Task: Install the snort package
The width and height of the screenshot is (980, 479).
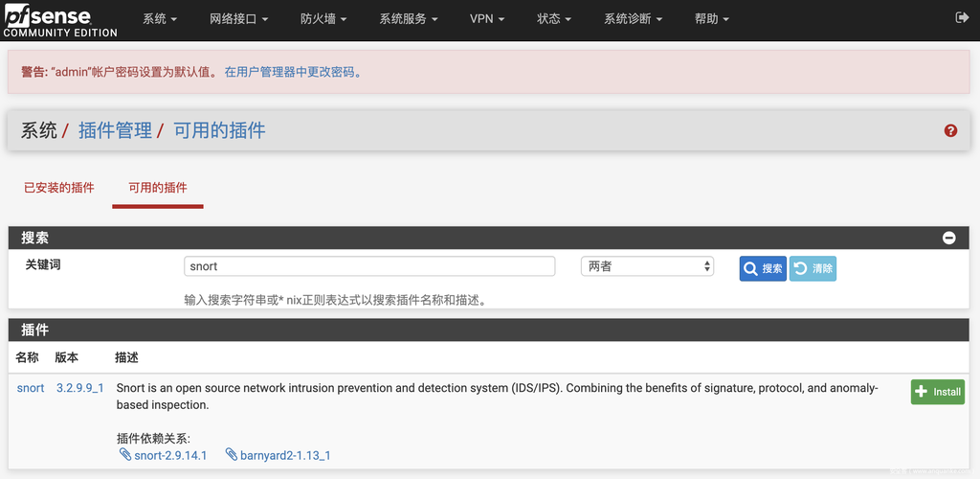Action: tap(938, 392)
